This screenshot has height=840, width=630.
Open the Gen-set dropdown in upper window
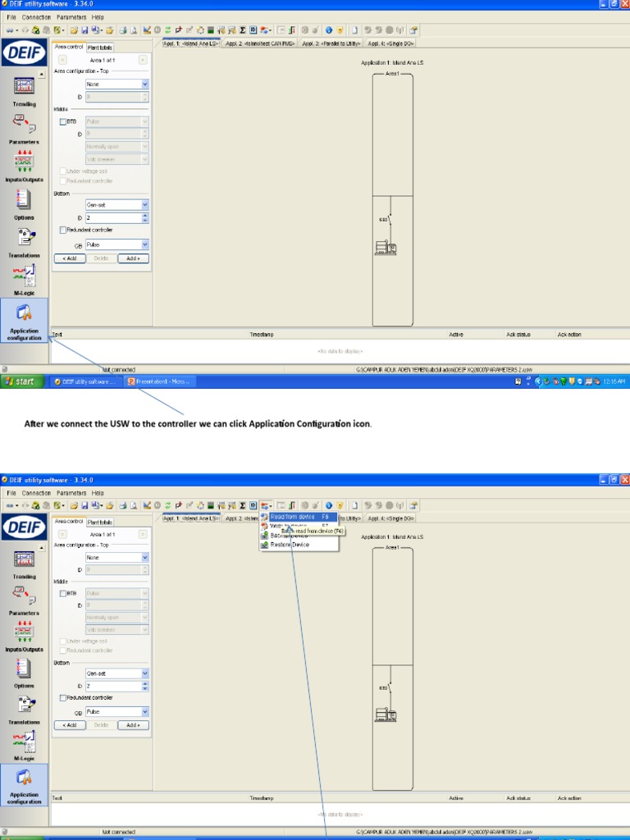click(116, 204)
